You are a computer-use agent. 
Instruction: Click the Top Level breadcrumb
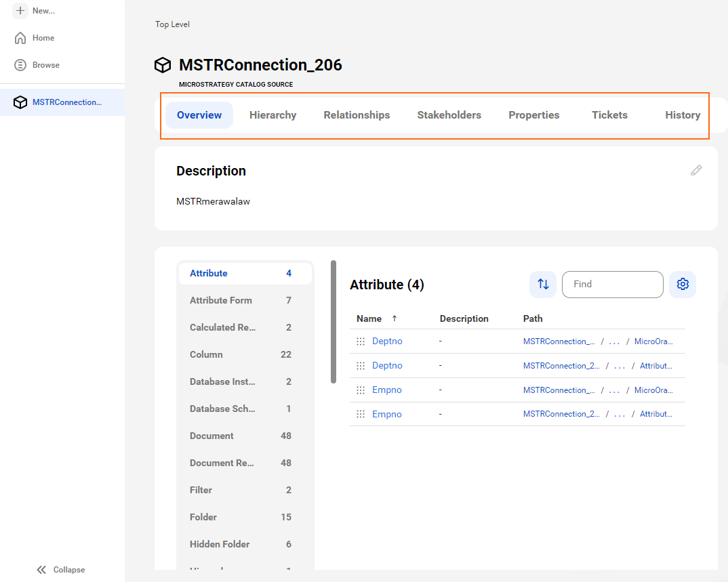(x=172, y=24)
